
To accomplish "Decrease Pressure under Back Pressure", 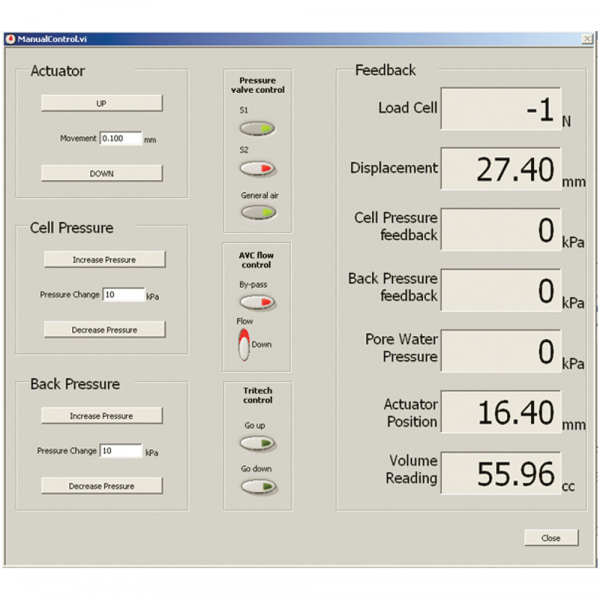I will pos(101,485).
